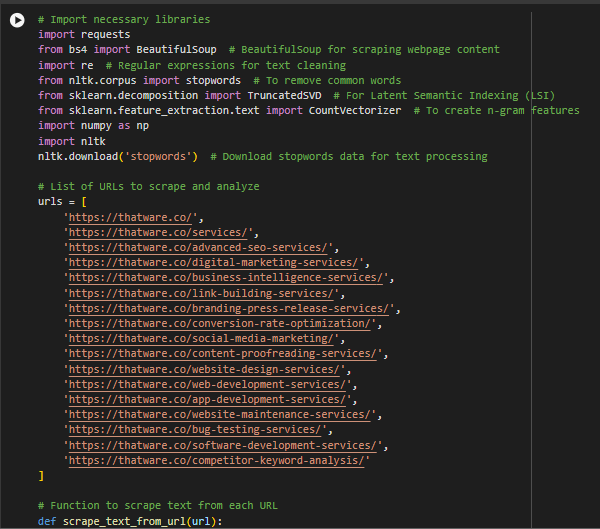Click 'import numpy as np' line
This screenshot has width=600, height=529.
pyautogui.click(x=93, y=125)
